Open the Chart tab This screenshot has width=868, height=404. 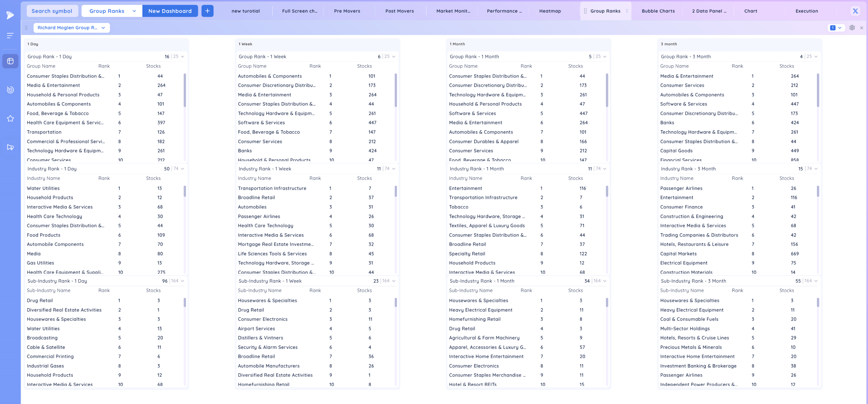point(750,11)
